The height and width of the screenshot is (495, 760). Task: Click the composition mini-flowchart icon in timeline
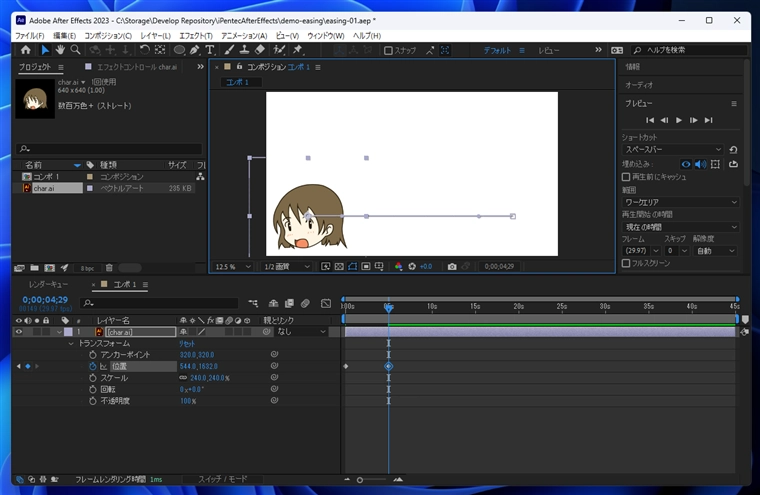click(253, 303)
